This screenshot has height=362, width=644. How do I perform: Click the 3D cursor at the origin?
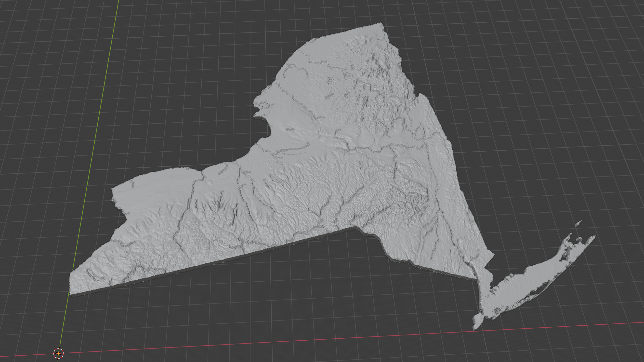click(58, 353)
